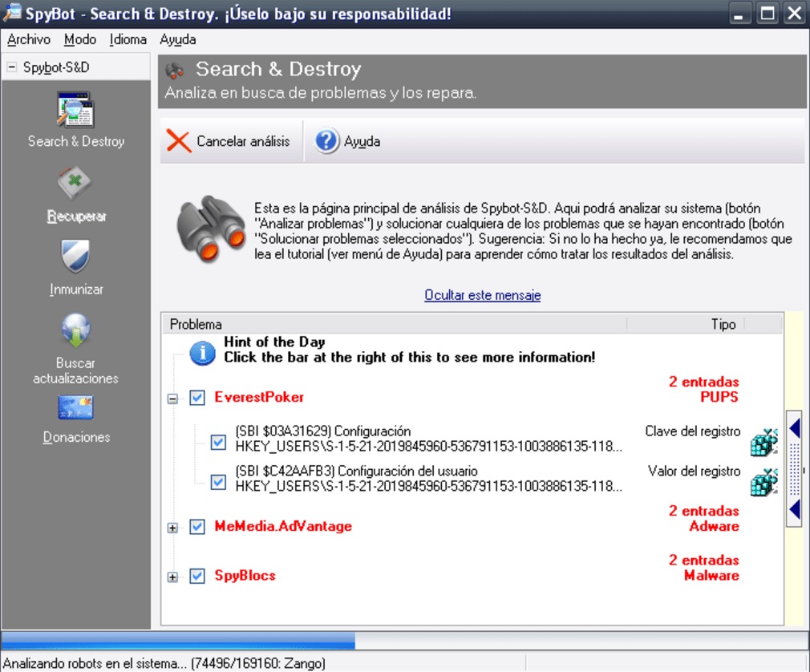Image resolution: width=810 pixels, height=672 pixels.
Task: Disable the MeMedia.AdVantage checkbox
Action: point(196,527)
